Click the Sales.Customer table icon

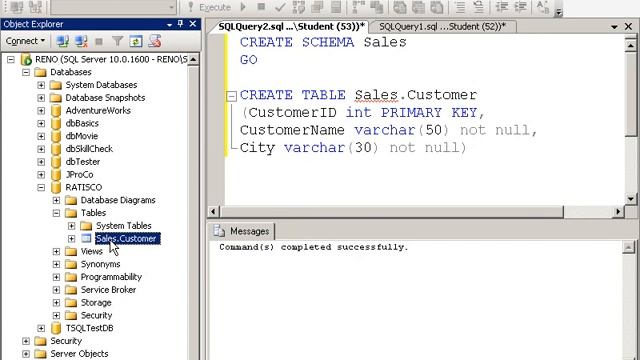pos(86,238)
